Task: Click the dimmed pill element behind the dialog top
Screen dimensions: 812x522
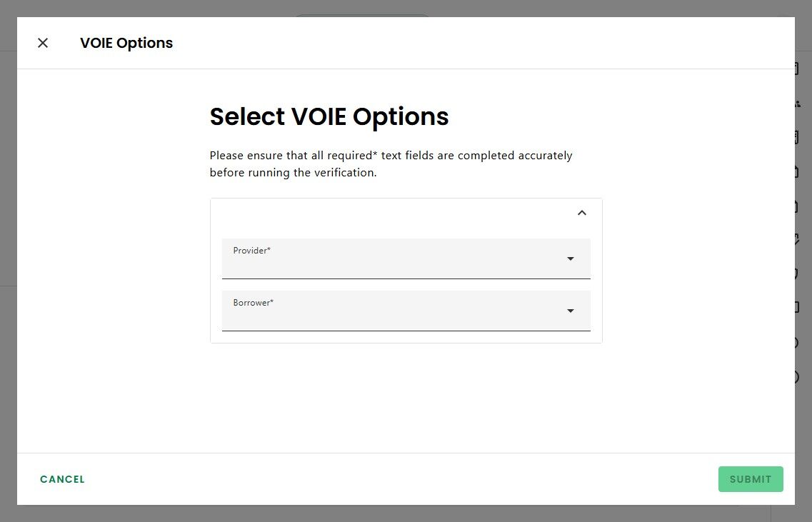Action: tap(361, 15)
